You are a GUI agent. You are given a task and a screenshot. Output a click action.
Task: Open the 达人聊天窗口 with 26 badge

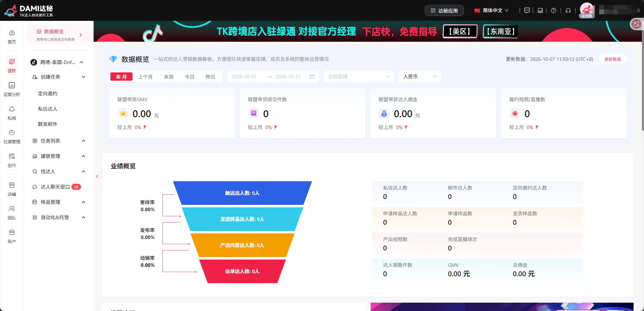[57, 187]
